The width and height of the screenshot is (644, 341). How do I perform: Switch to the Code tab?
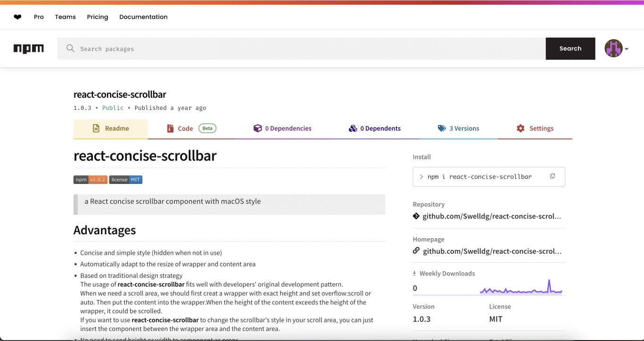191,129
